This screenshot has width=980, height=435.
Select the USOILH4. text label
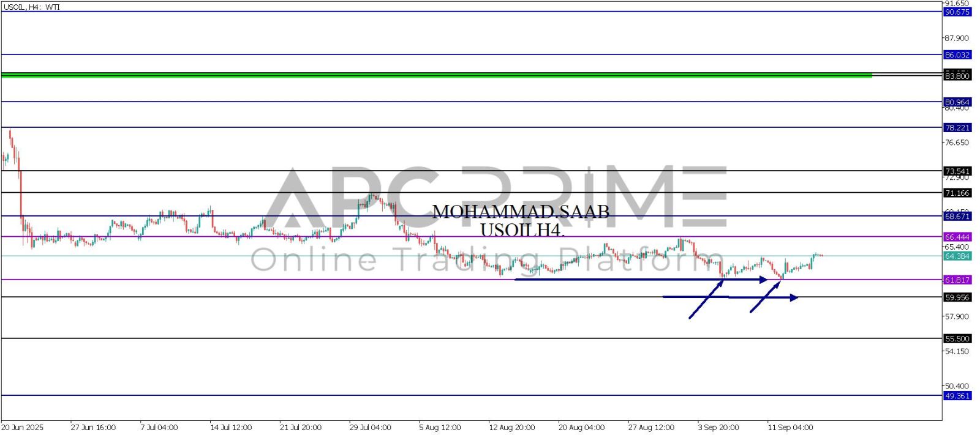[x=522, y=231]
